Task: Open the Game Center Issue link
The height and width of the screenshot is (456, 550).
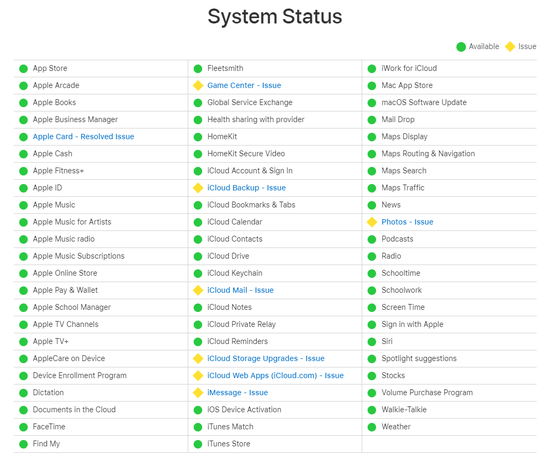Action: (x=244, y=85)
